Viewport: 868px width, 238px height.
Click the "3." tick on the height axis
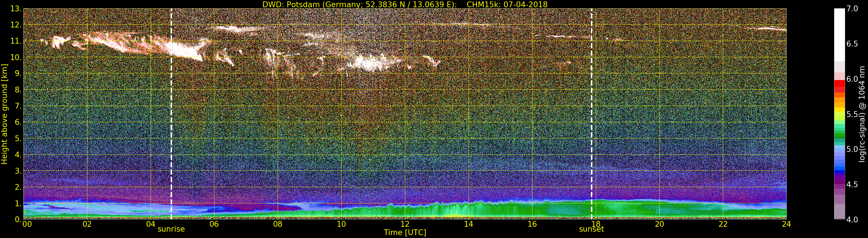tap(18, 171)
